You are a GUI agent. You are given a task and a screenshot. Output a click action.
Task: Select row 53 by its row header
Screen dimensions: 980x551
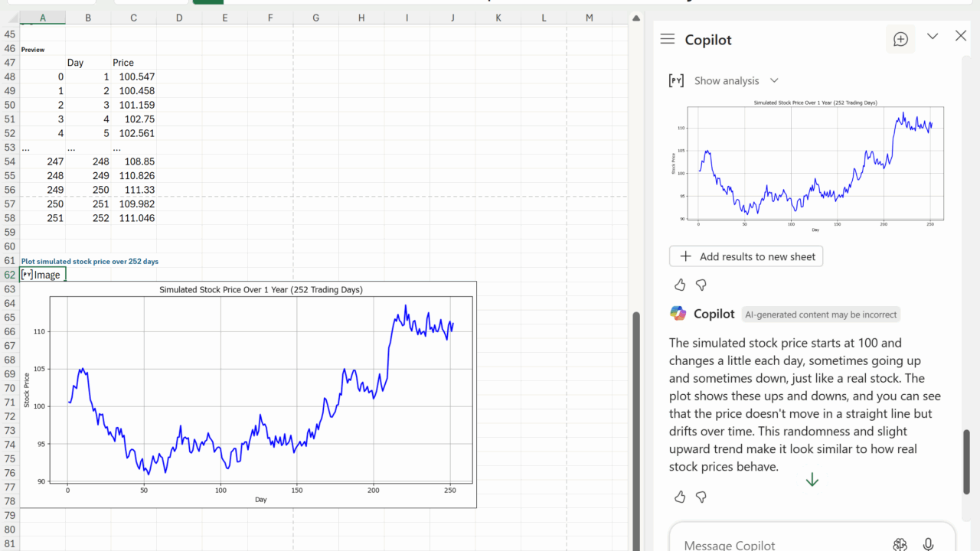(x=10, y=148)
